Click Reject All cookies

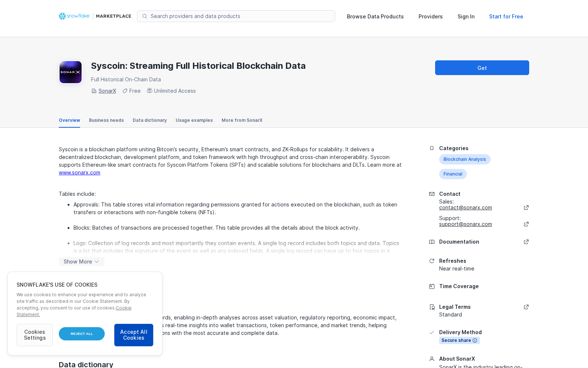coord(82,334)
